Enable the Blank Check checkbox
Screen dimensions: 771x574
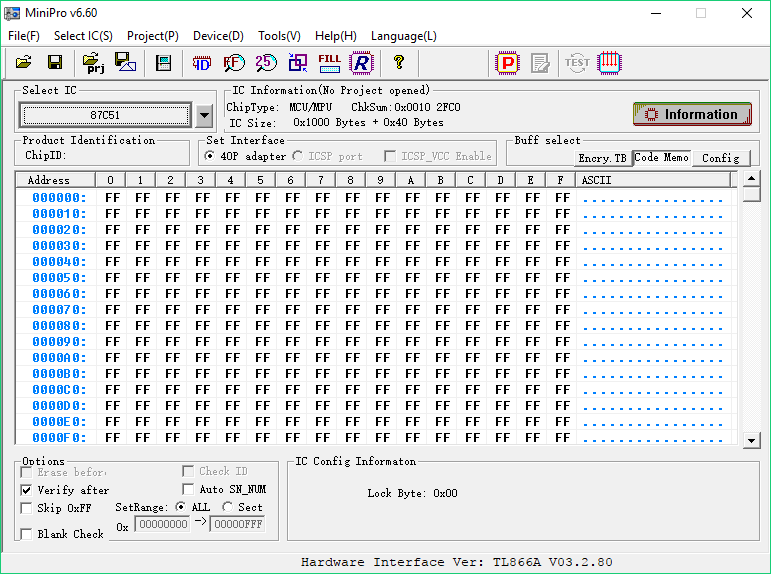[x=27, y=534]
